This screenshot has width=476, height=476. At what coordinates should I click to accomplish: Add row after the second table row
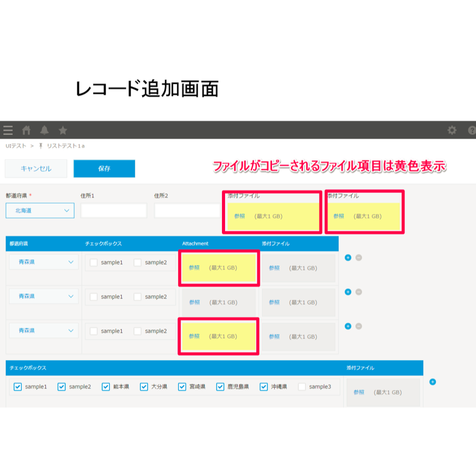[x=348, y=292]
